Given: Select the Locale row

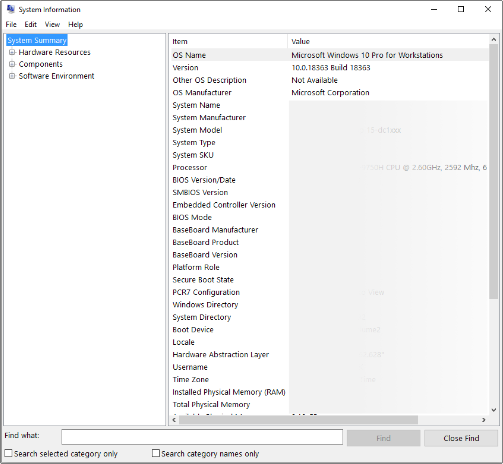Looking at the screenshot, I should click(x=330, y=342).
